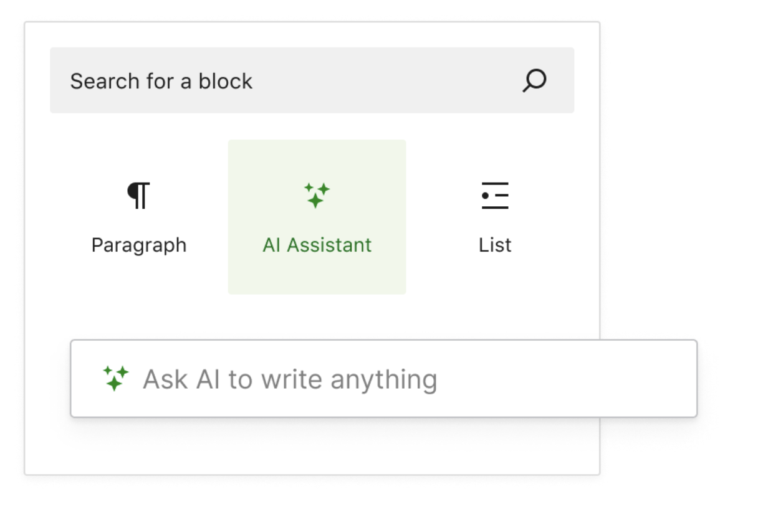Click the green-tinted AI Assistant selection area
Image resolution: width=763 pixels, height=532 pixels.
tap(317, 217)
